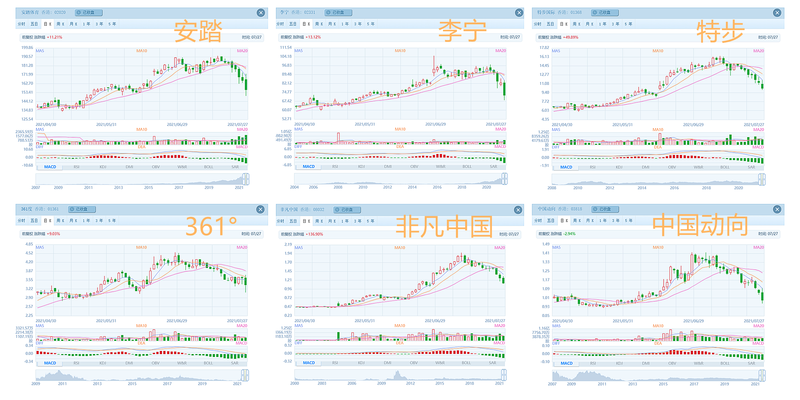Screen dimensions: 800x400
Task: Switch 安踏体育 chart to 五日 view
Action: (x=35, y=23)
